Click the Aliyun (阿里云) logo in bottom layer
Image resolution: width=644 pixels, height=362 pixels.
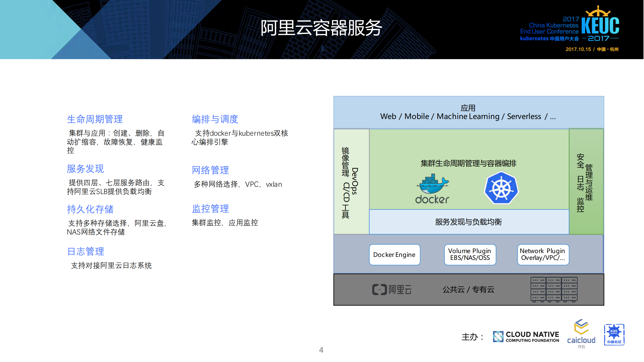pos(392,290)
